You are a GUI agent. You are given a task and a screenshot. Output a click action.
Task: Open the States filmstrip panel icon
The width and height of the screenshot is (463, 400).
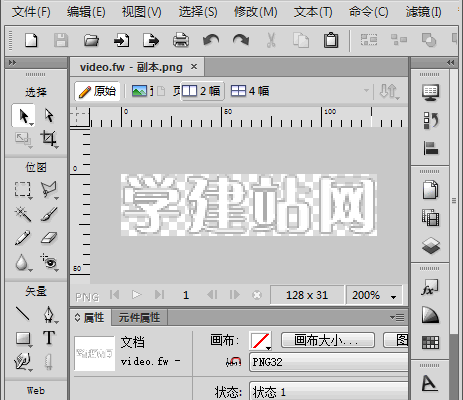[430, 218]
